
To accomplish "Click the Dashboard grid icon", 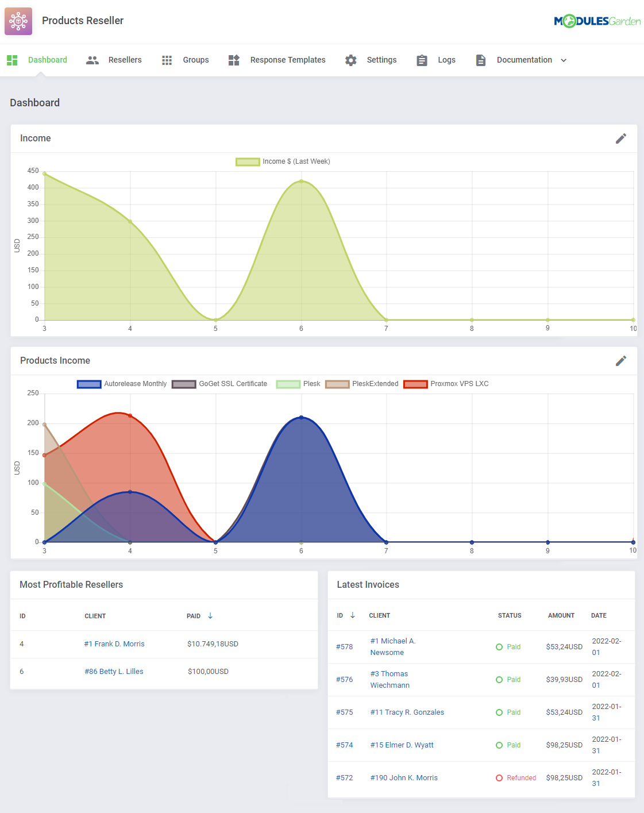I will 12,60.
